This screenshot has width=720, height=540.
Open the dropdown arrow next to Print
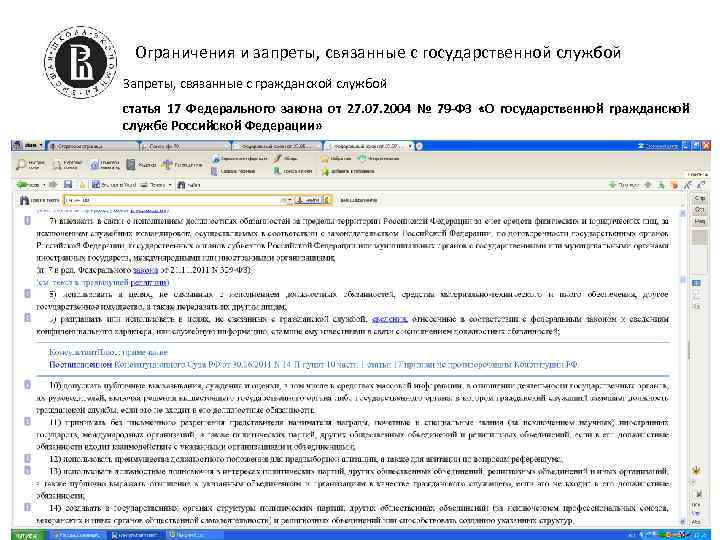coord(170,185)
